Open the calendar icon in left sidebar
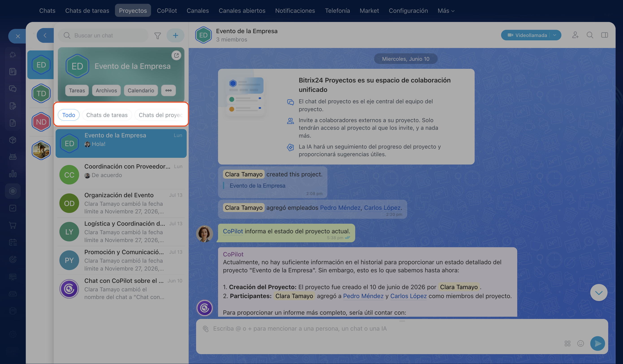 tap(13, 242)
